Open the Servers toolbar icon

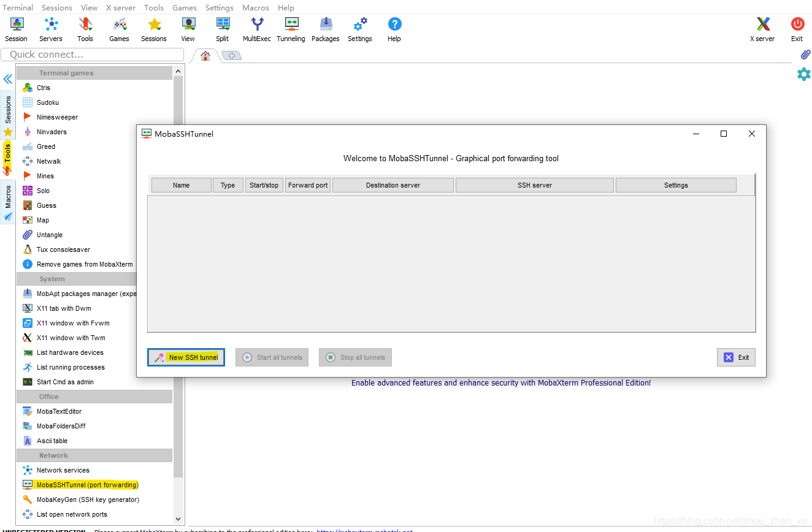(51, 28)
